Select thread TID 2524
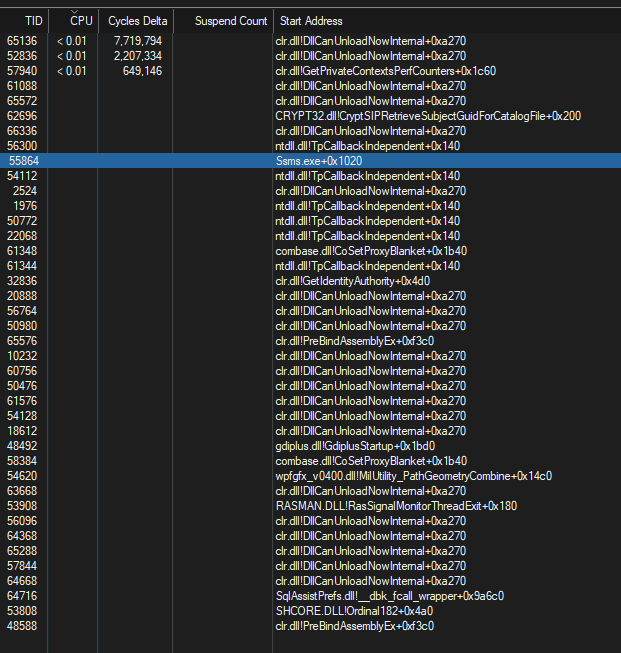Viewport: 621px width, 653px height. click(310, 191)
